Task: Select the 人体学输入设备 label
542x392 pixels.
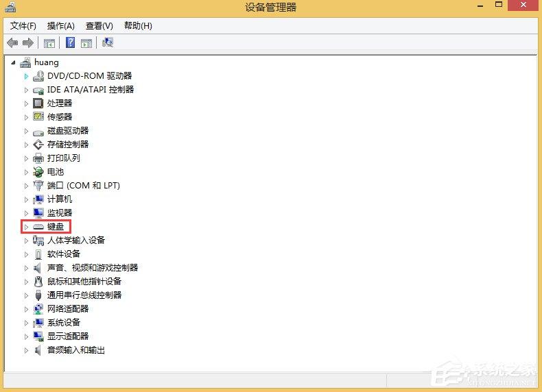Action: (x=76, y=240)
